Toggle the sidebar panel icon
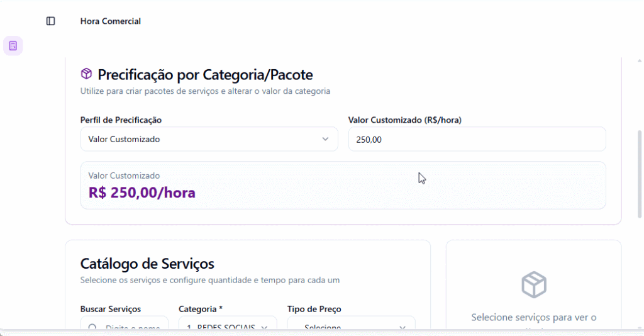This screenshot has width=644, height=336. tap(51, 21)
